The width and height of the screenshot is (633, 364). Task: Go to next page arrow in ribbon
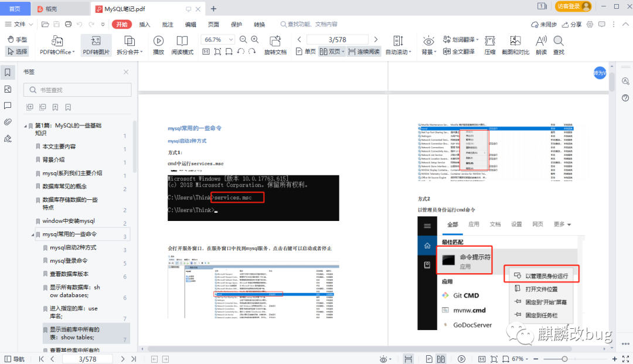tap(376, 39)
